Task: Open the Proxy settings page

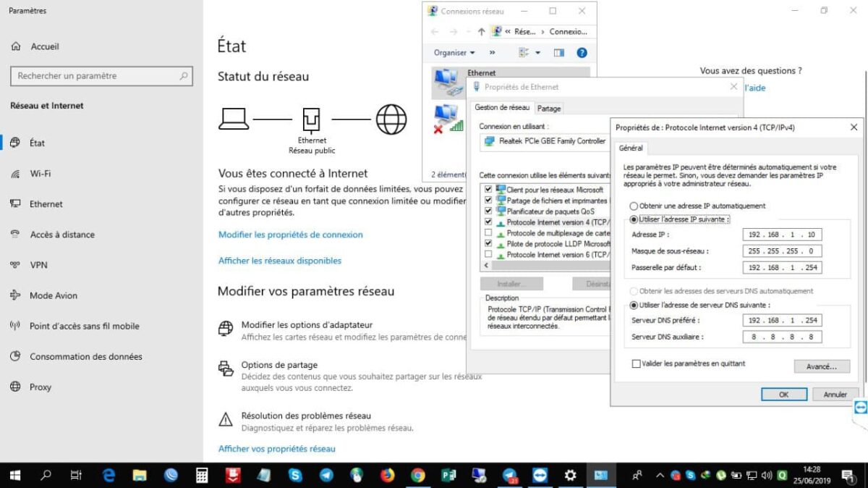Action: point(40,387)
